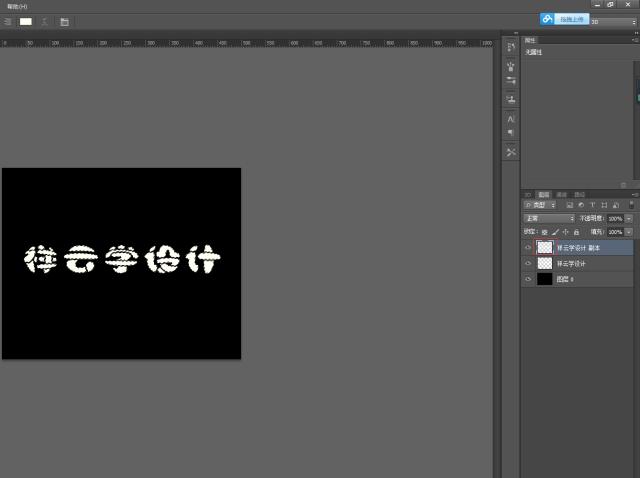Toggle lock image pixels brush icon

click(x=555, y=232)
